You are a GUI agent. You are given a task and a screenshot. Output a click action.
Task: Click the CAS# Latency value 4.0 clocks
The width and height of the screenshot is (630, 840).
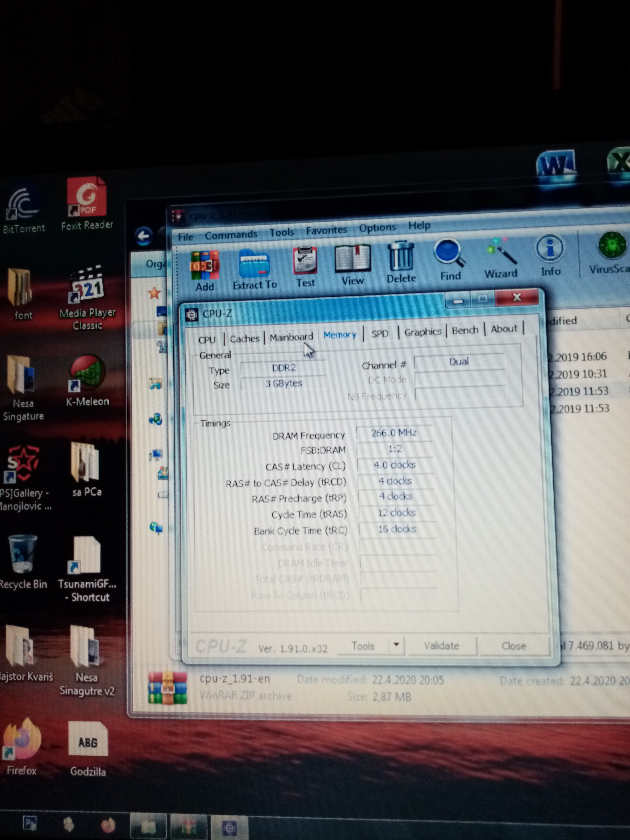(395, 465)
